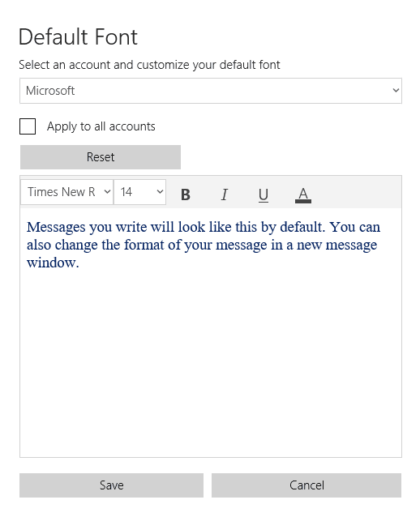Click the chevron beside the font size 14
The width and height of the screenshot is (420, 517).
coord(160,192)
